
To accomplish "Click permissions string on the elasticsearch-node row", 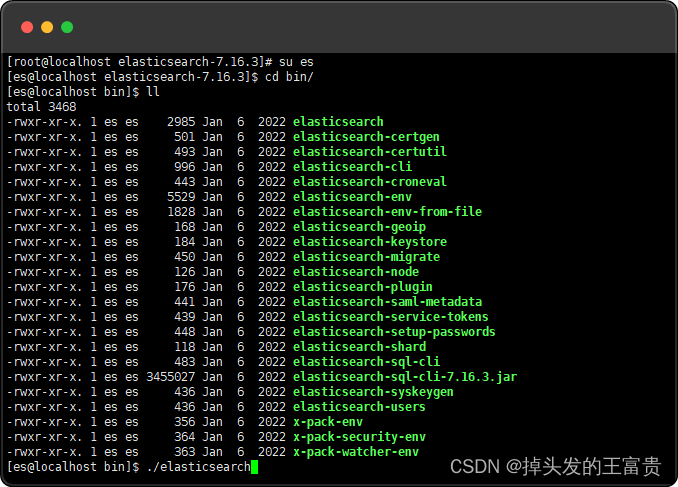I will pyautogui.click(x=44, y=272).
